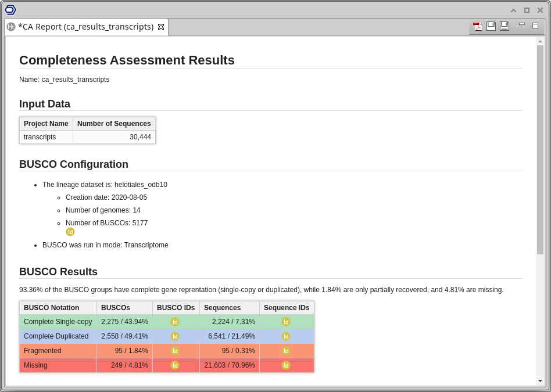Open Sequence IDs for Missing row
This screenshot has width=551, height=392.
286,365
